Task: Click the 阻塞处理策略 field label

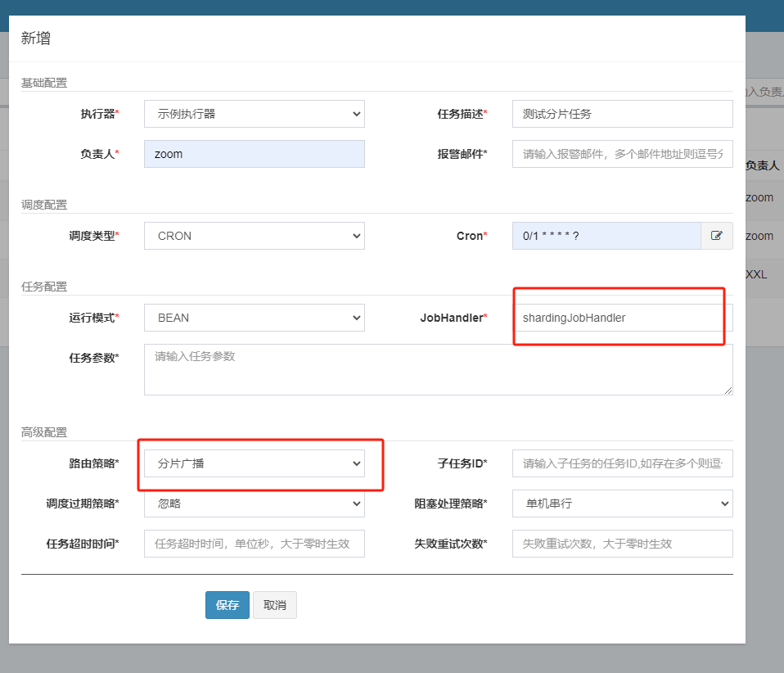Action: [x=450, y=504]
